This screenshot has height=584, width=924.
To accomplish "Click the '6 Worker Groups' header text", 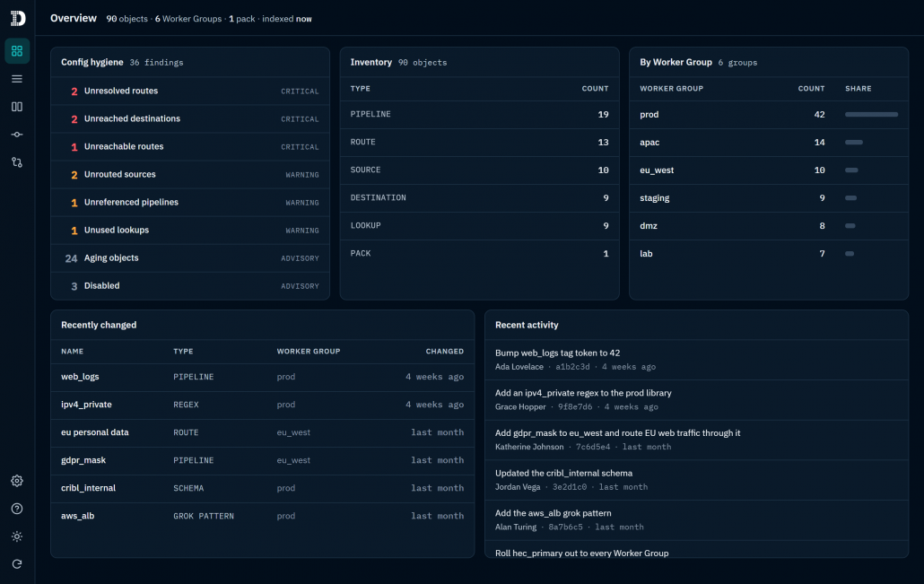I will [x=188, y=19].
